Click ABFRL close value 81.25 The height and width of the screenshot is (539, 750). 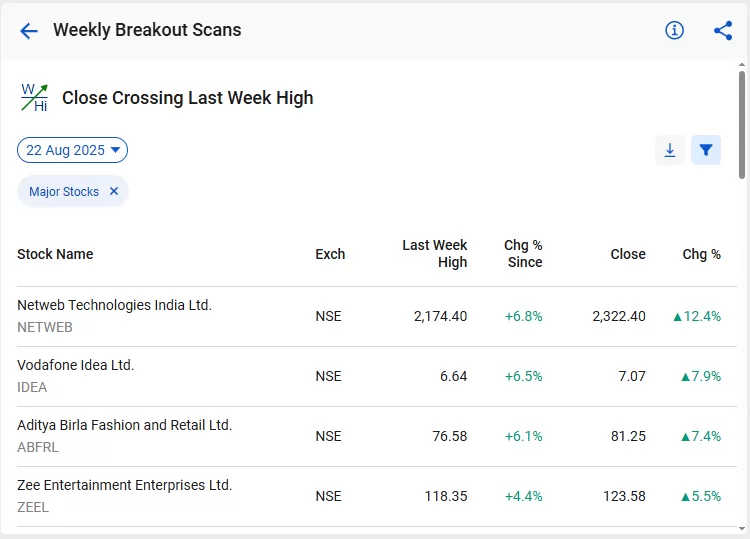tap(628, 436)
